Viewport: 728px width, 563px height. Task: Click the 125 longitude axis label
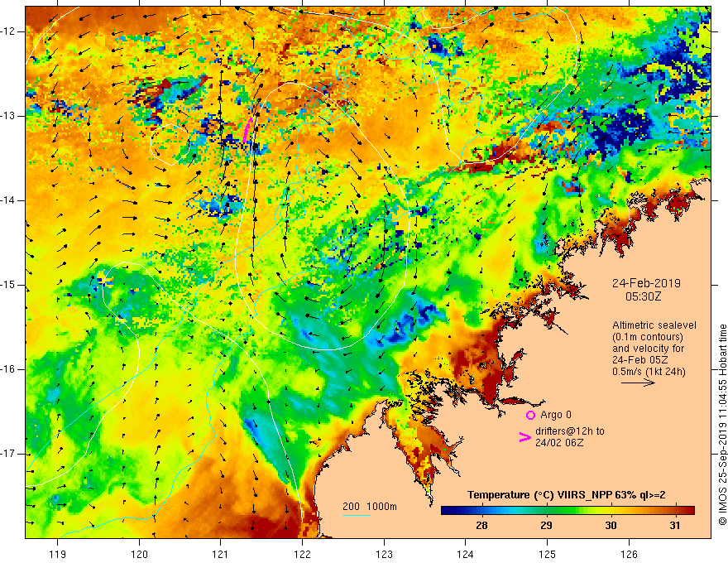point(548,554)
